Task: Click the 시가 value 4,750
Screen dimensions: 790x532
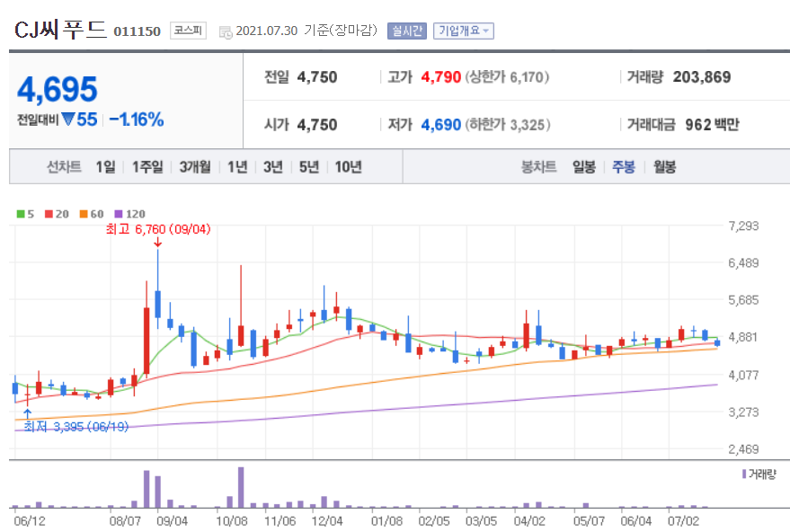Action: pyautogui.click(x=317, y=124)
